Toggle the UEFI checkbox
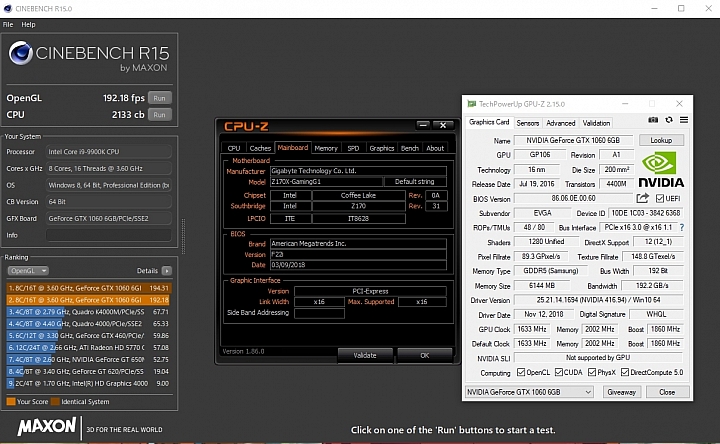Image resolution: width=720 pixels, height=444 pixels. click(x=660, y=198)
